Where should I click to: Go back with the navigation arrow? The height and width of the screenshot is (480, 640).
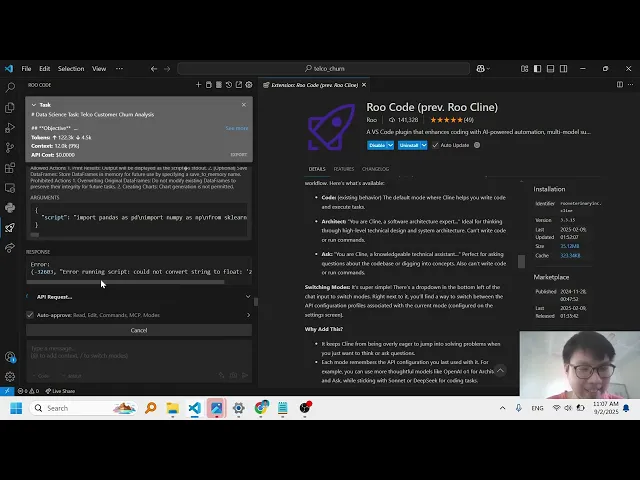pos(154,69)
